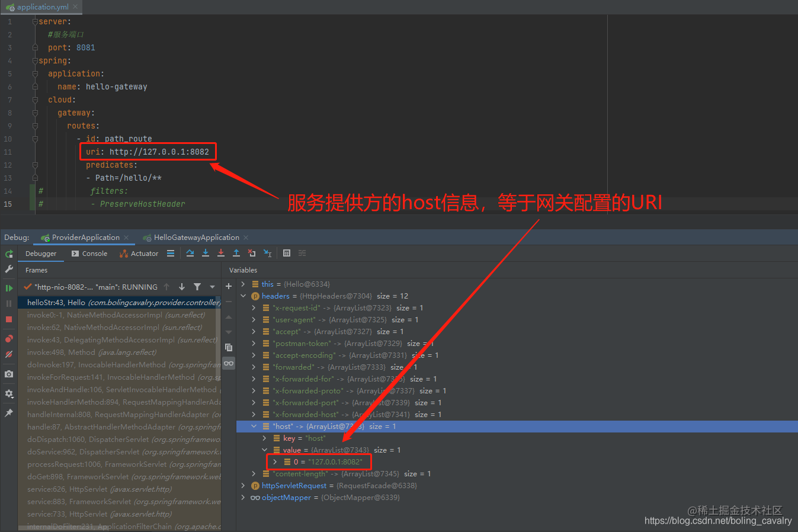Open debugger settings wrench icon
This screenshot has height=532, width=798.
pyautogui.click(x=9, y=269)
